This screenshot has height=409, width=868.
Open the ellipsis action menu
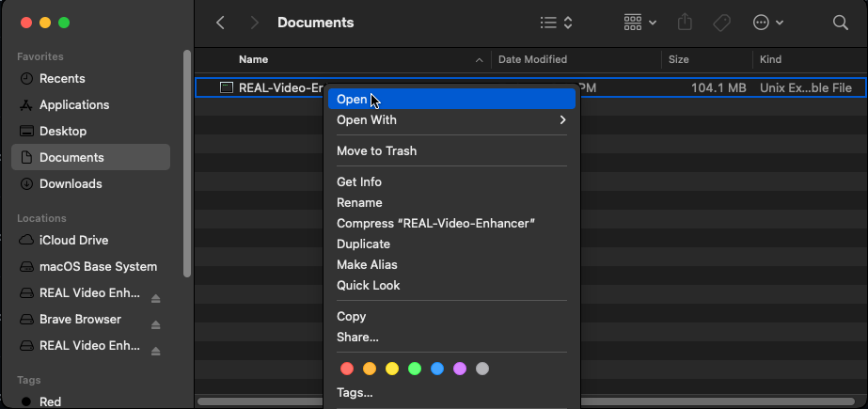[x=767, y=23]
